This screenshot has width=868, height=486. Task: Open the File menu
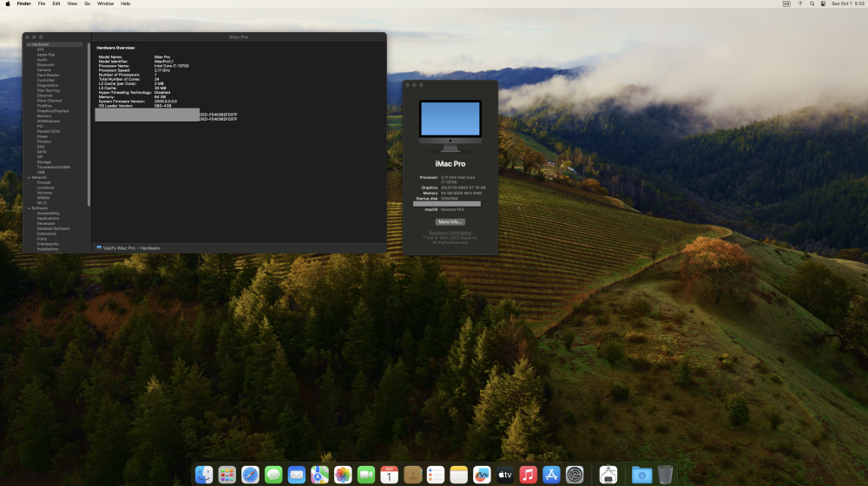pos(42,3)
